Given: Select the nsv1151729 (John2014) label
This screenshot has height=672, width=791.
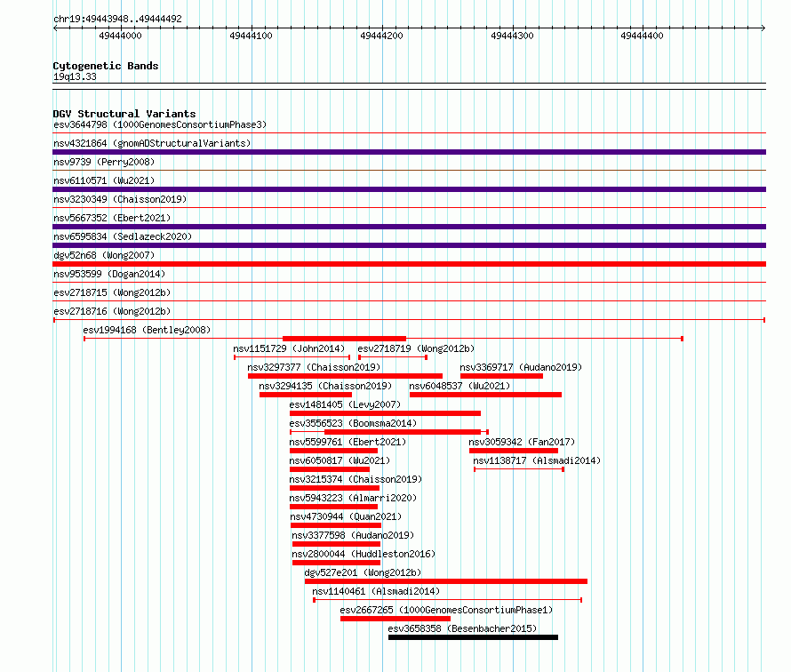Looking at the screenshot, I should [289, 348].
